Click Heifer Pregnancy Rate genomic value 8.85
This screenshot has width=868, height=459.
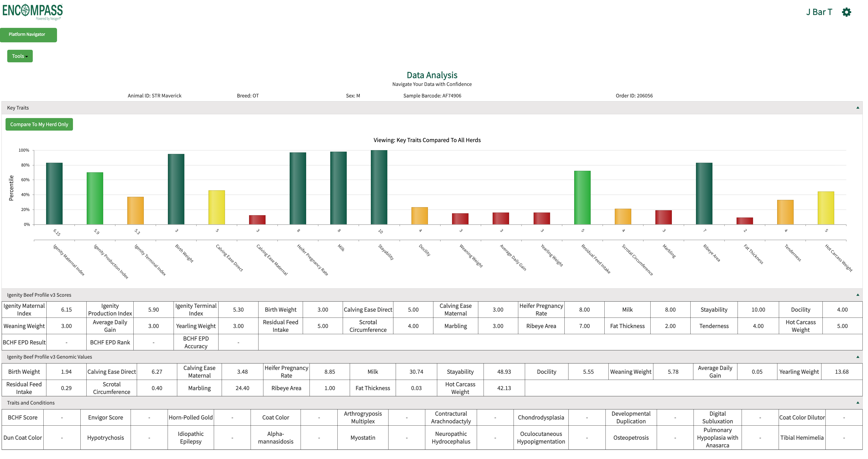point(330,372)
